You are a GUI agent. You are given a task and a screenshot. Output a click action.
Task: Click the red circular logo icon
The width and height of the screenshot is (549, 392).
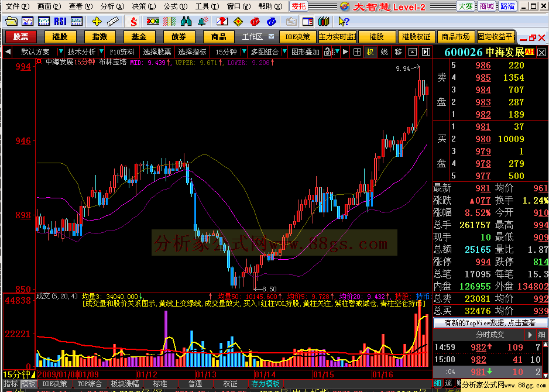(255, 22)
